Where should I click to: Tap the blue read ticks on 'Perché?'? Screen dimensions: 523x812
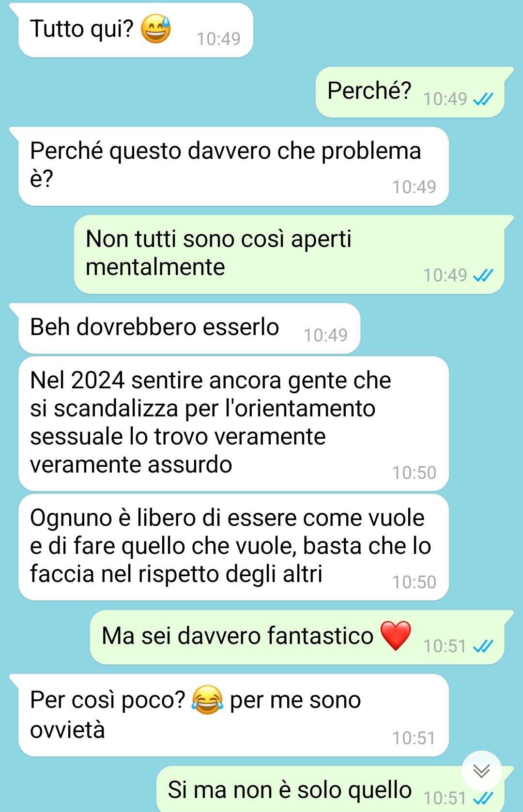(x=483, y=99)
